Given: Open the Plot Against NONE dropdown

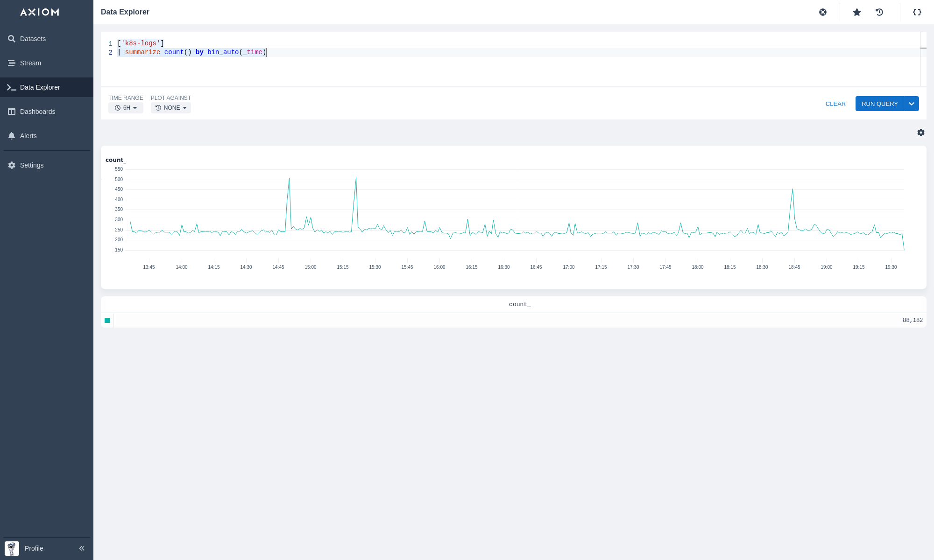Looking at the screenshot, I should 171,108.
